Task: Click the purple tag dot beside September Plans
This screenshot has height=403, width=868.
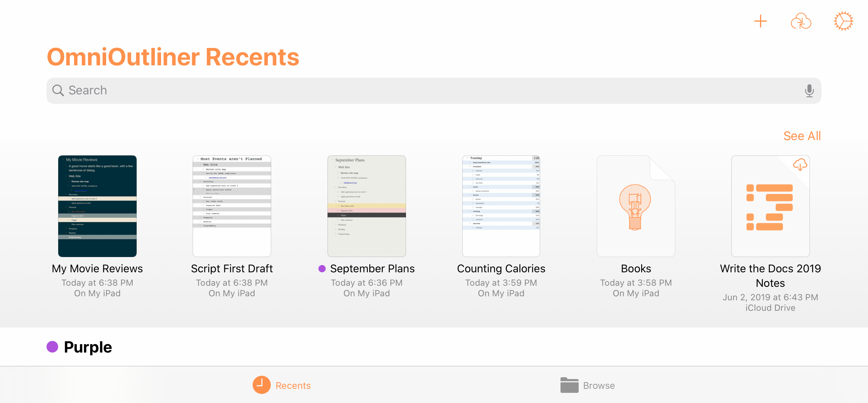Action: [x=322, y=269]
